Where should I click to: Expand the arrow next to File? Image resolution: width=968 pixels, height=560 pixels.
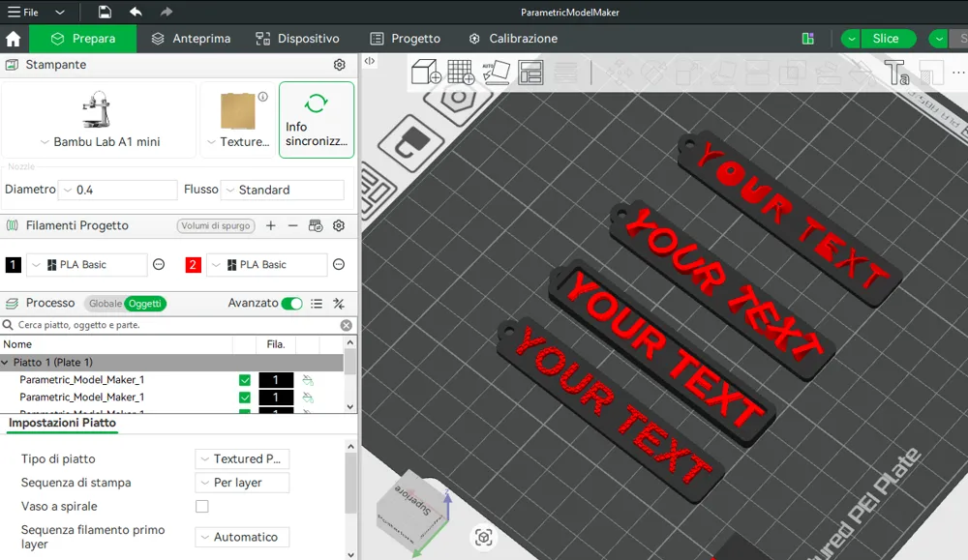(60, 12)
